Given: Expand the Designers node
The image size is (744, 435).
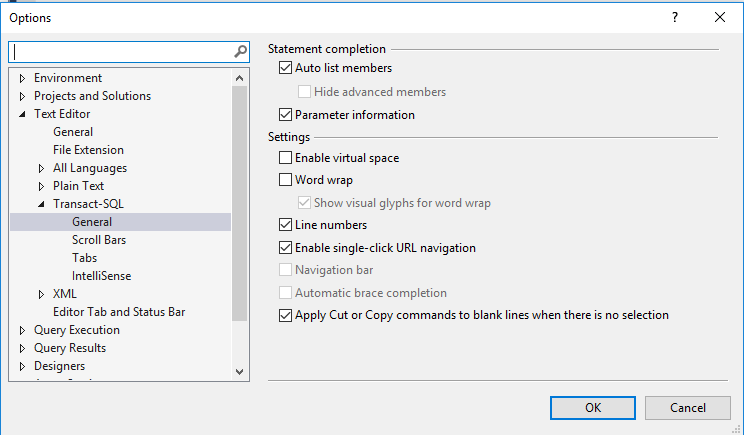Looking at the screenshot, I should pyautogui.click(x=22, y=367).
